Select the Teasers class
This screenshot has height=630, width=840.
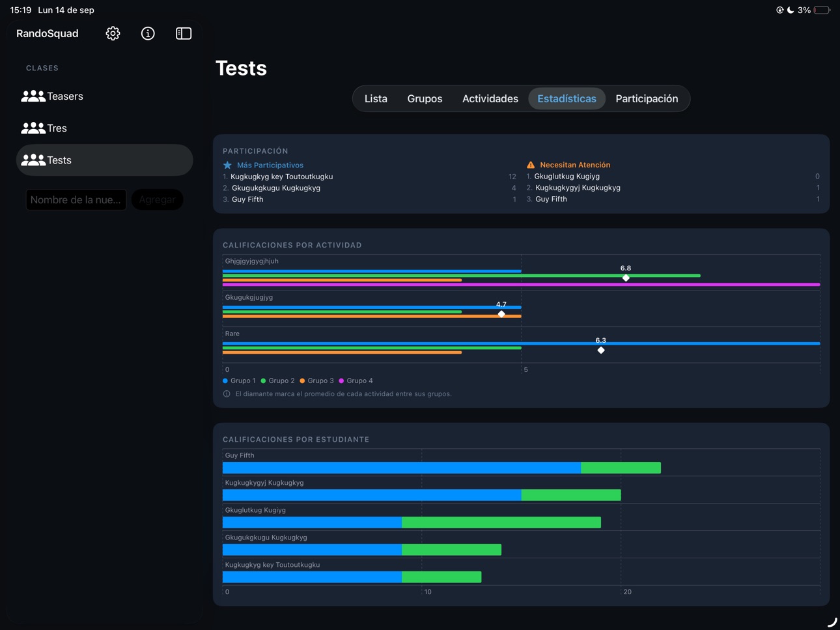[104, 96]
